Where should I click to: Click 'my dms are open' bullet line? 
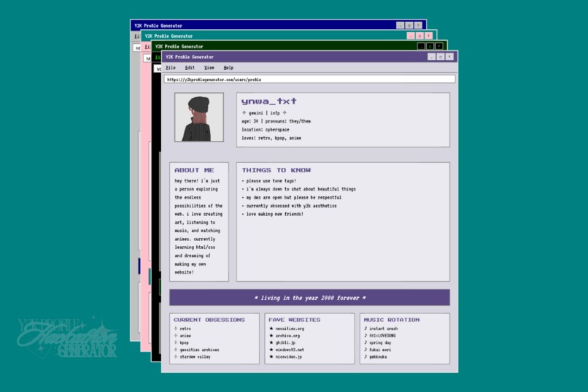click(291, 197)
